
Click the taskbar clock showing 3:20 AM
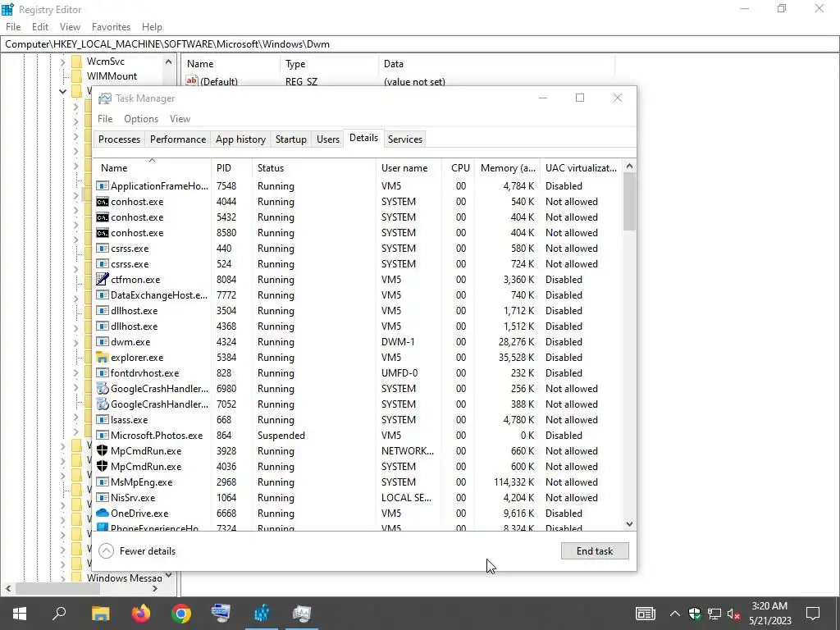pyautogui.click(x=769, y=614)
